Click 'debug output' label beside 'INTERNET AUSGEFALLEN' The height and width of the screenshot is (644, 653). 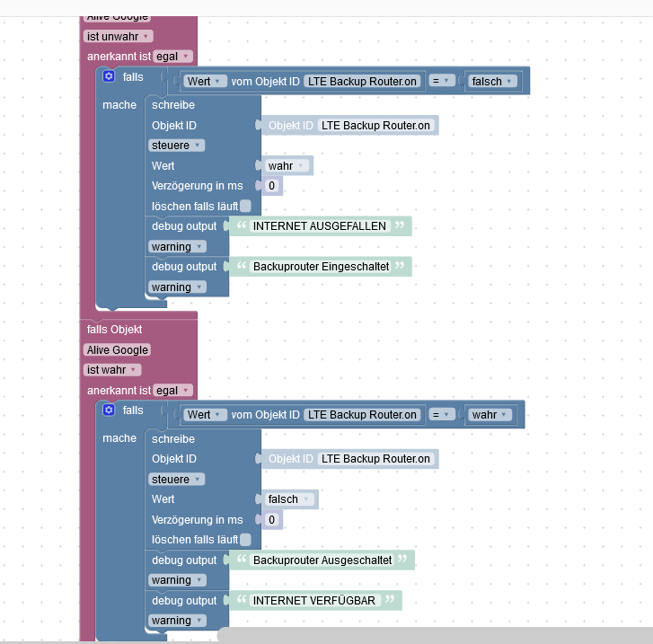184,226
